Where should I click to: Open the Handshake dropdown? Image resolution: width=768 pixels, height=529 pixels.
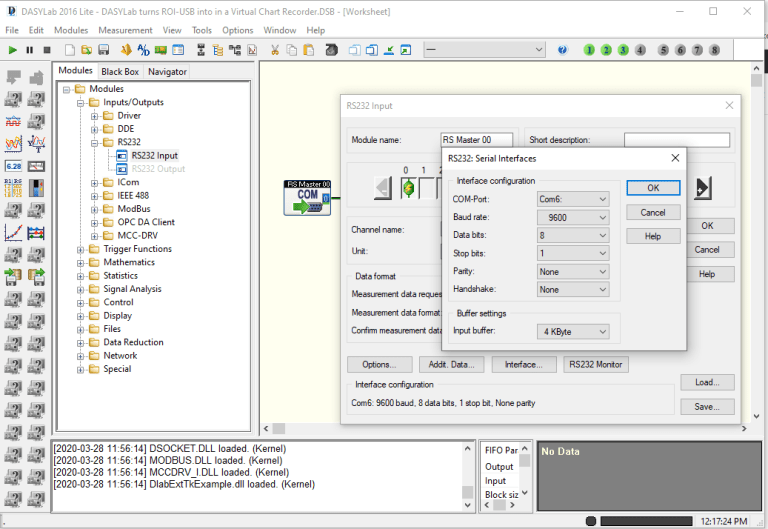(x=573, y=289)
